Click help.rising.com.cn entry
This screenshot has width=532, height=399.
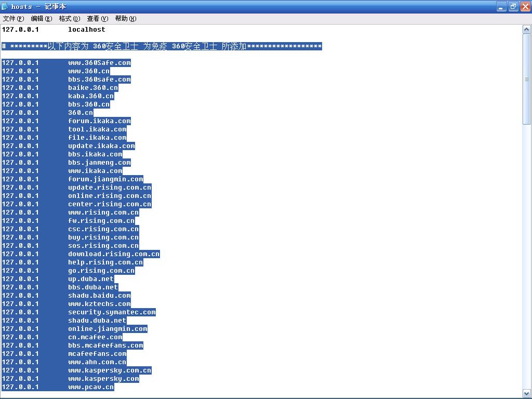tap(105, 262)
